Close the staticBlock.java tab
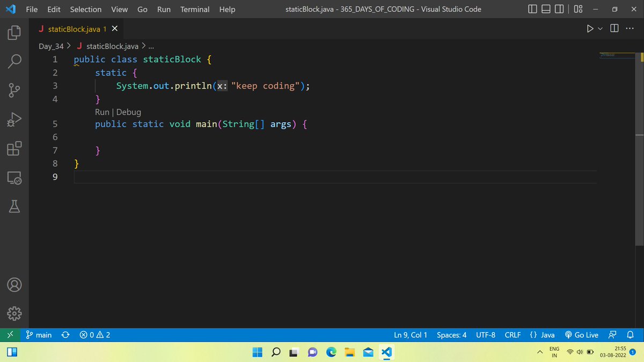Viewport: 644px width, 362px height. [x=114, y=28]
